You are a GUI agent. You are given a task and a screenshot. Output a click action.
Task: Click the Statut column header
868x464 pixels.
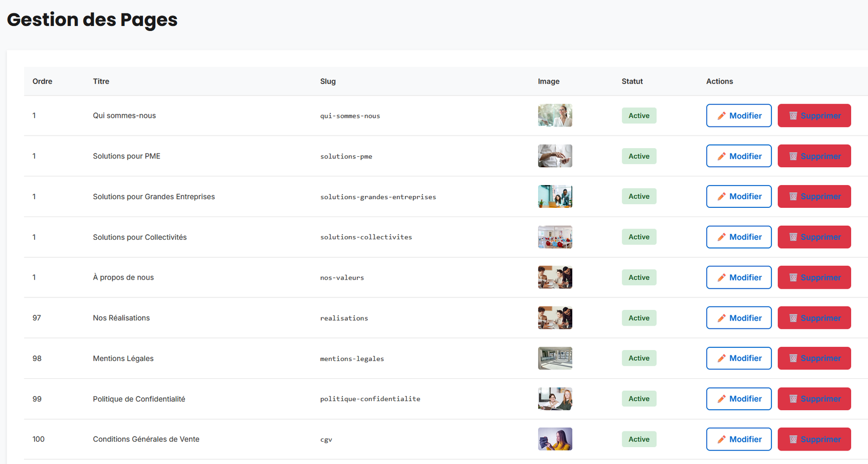(x=632, y=81)
